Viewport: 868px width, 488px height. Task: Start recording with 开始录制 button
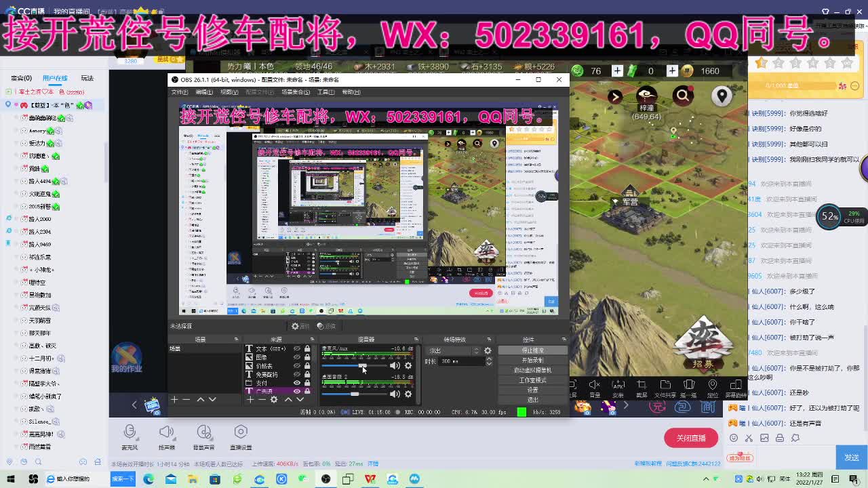(533, 361)
